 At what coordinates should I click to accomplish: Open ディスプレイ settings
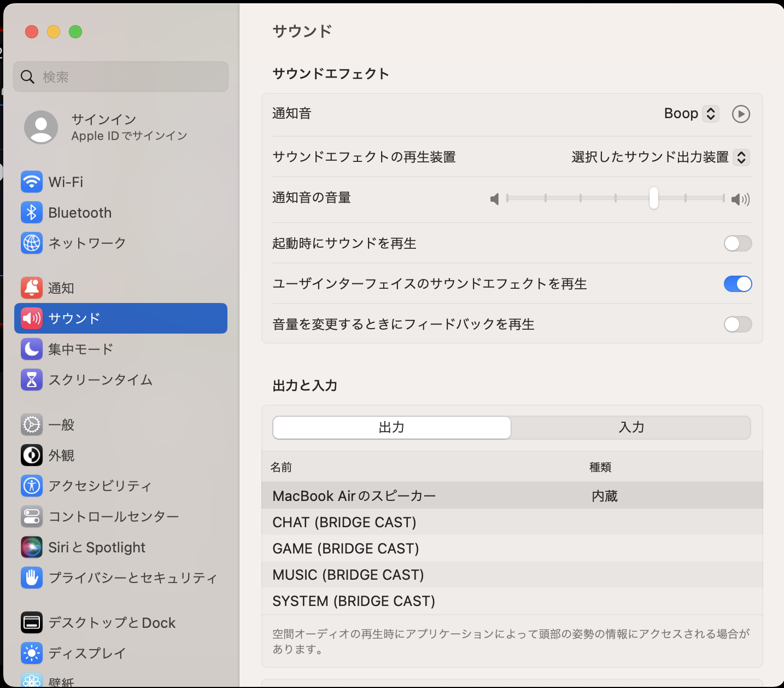click(x=87, y=653)
